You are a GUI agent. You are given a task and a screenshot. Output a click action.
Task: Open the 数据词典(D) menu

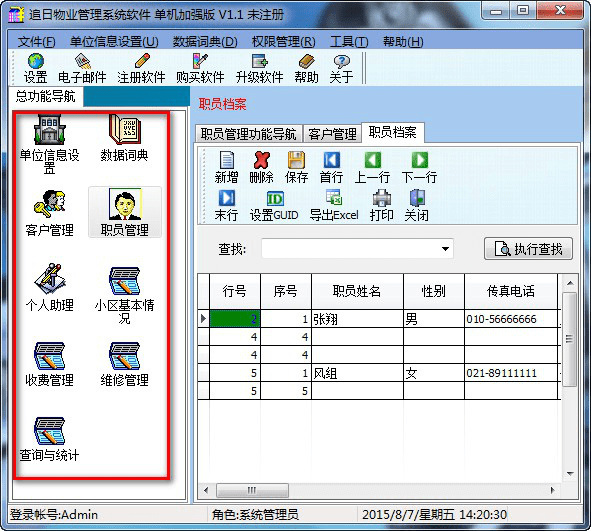pyautogui.click(x=205, y=41)
